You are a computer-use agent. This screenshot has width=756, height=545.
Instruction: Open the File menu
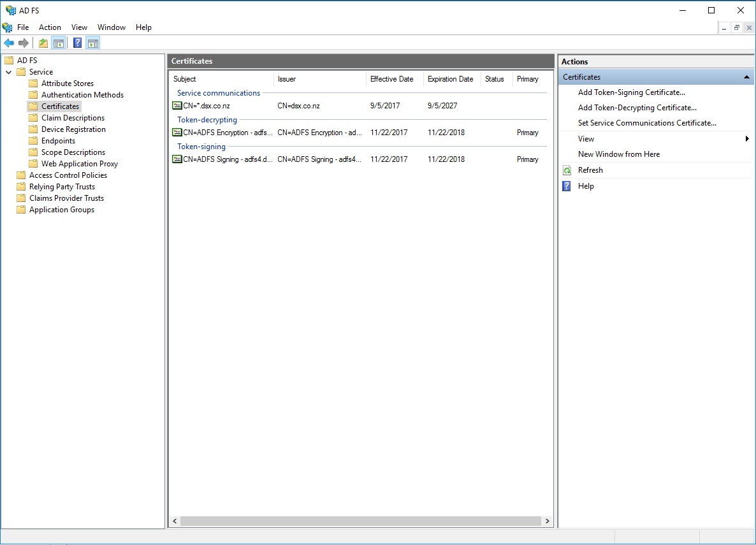pyautogui.click(x=23, y=27)
